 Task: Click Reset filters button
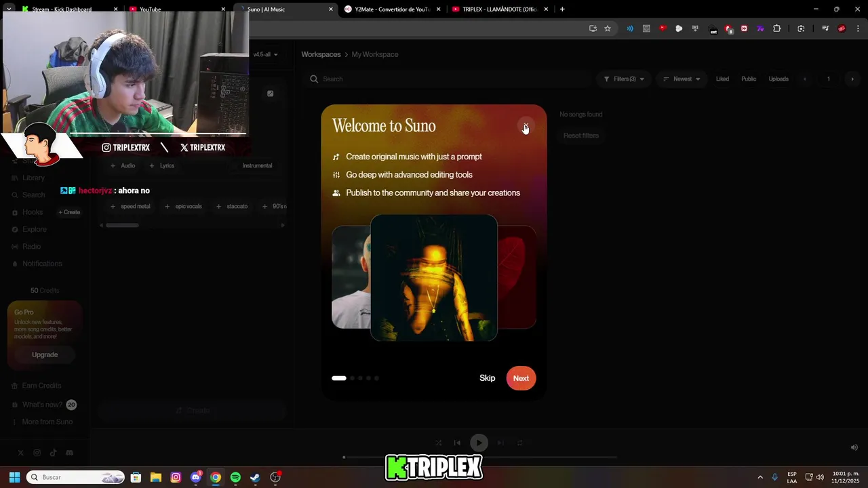click(x=581, y=136)
